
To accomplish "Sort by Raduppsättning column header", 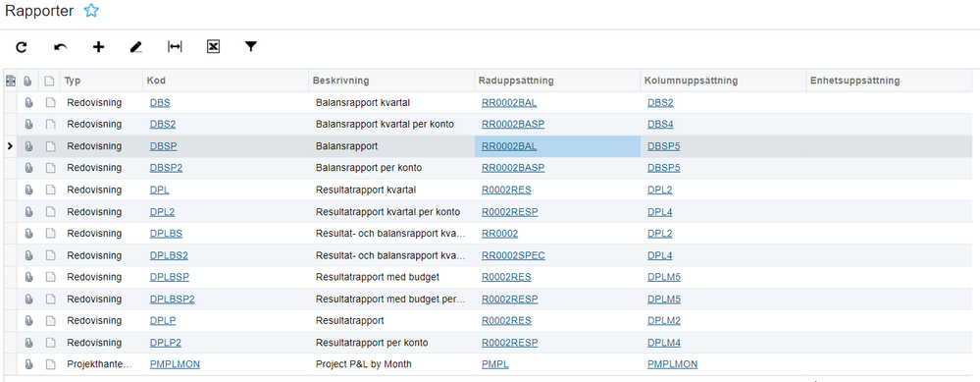I will pos(557,81).
